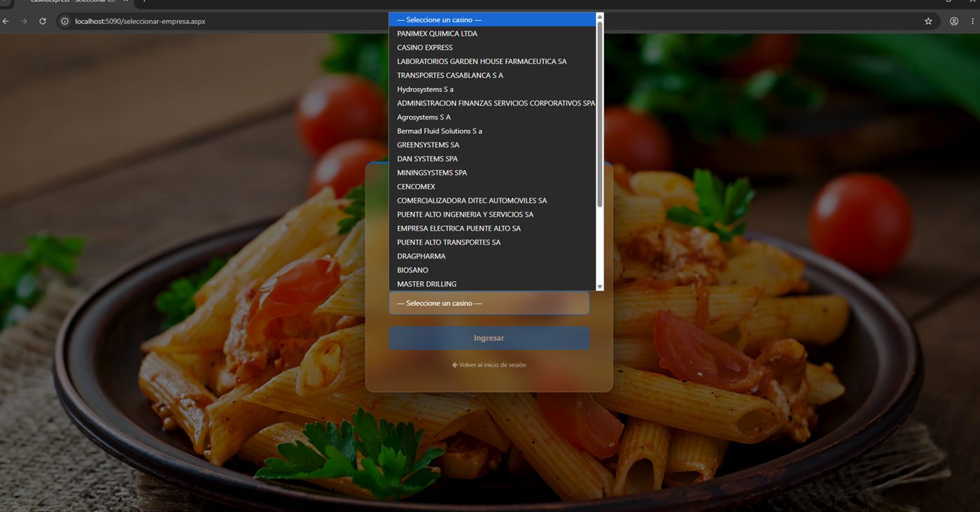Select MININGSYSTEMS SPA option
The image size is (980, 512).
pos(492,173)
